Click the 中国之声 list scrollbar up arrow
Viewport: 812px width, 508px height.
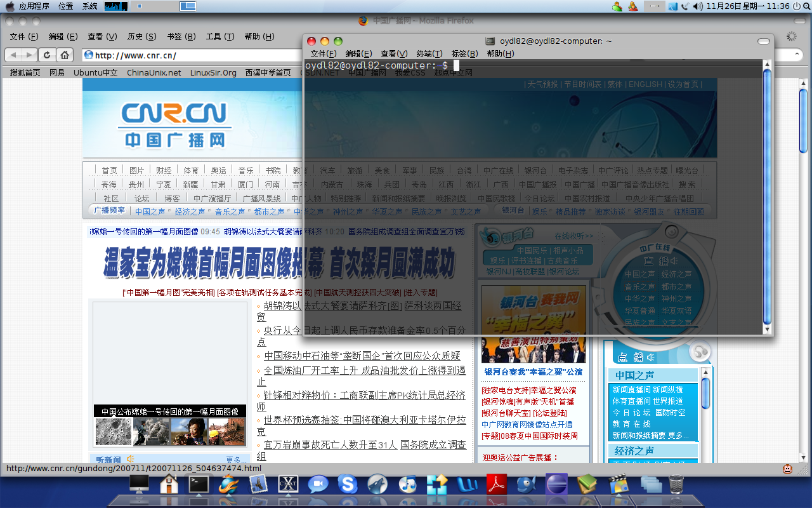point(705,372)
